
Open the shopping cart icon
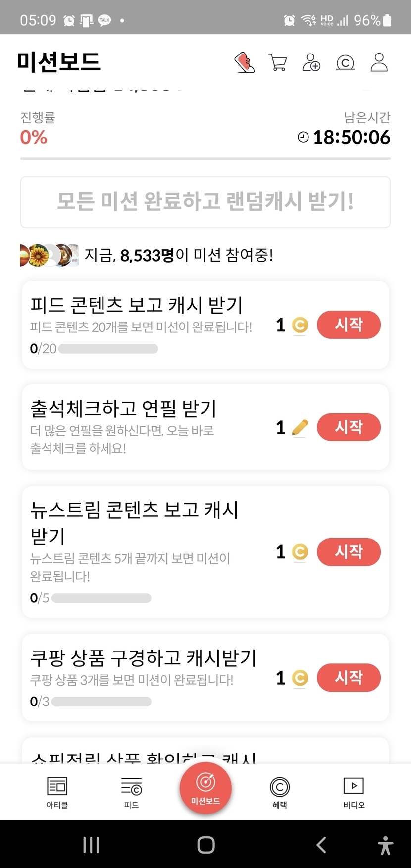(278, 63)
